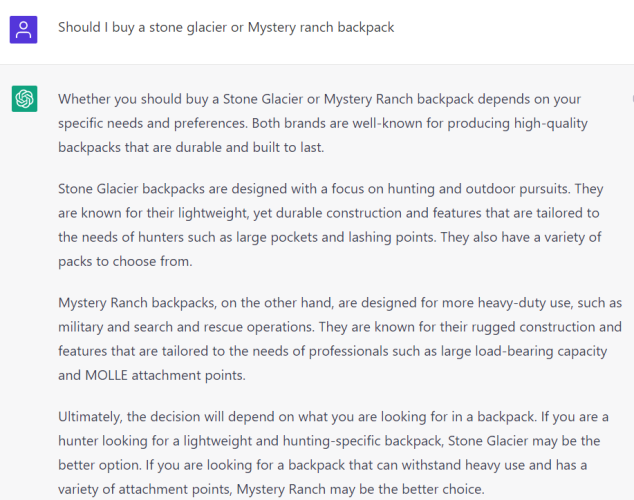Click the purple user avatar icon
The width and height of the screenshot is (634, 500).
pos(23,30)
